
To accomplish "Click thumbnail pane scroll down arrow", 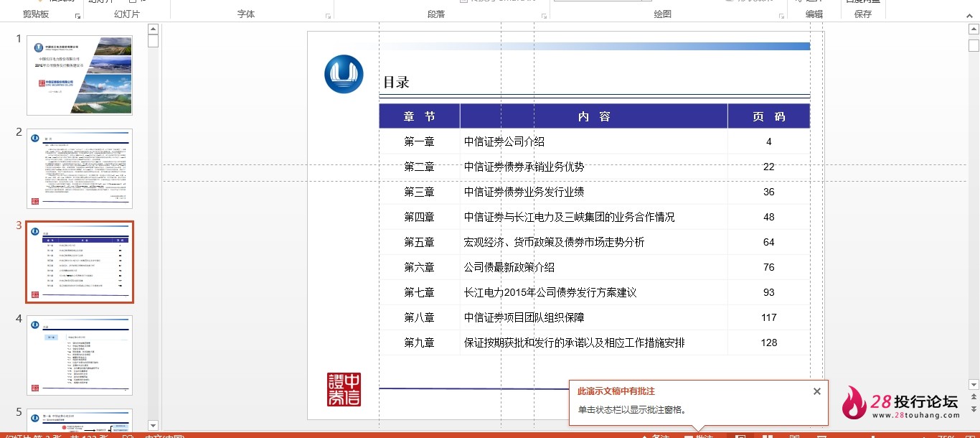I will click(153, 425).
